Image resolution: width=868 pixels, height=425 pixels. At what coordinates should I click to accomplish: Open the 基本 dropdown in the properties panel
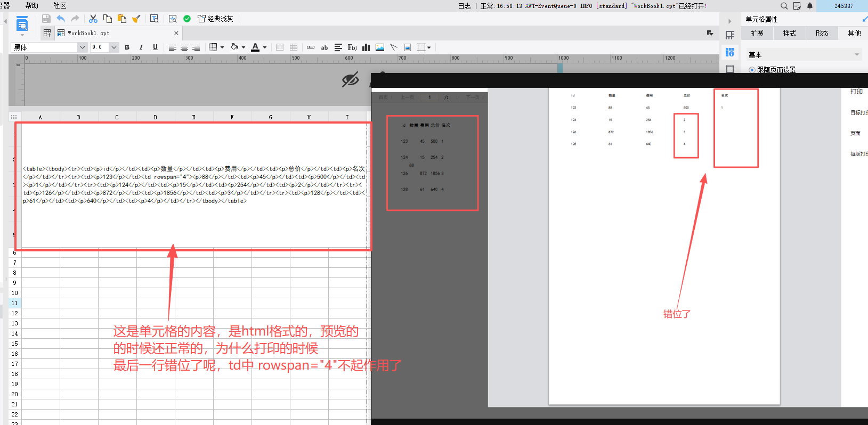point(804,54)
